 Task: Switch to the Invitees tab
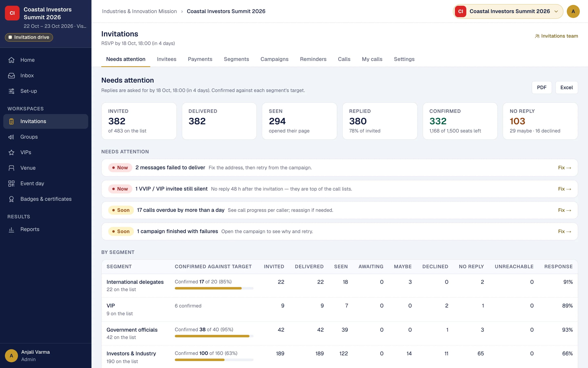coord(166,59)
